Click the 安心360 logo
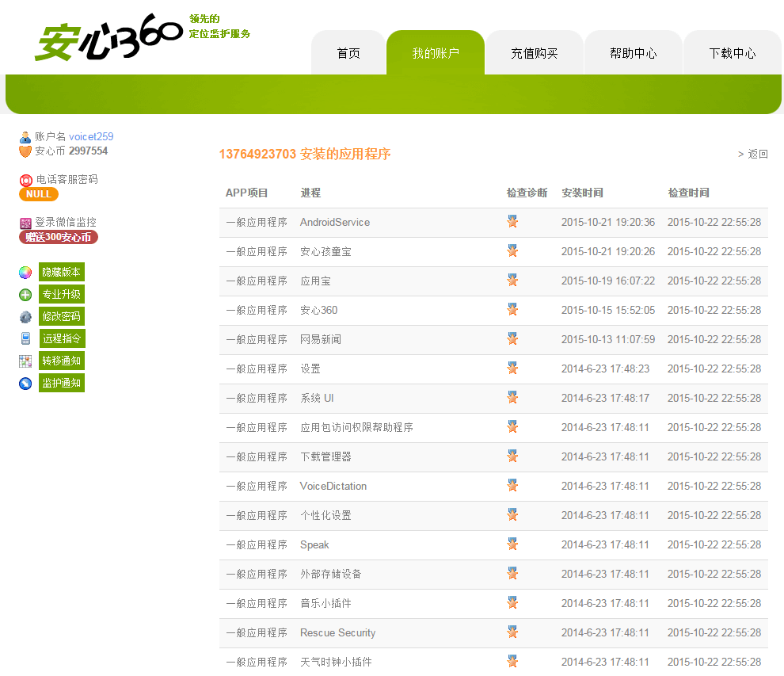Screen dimensions: 784x676 109,37
